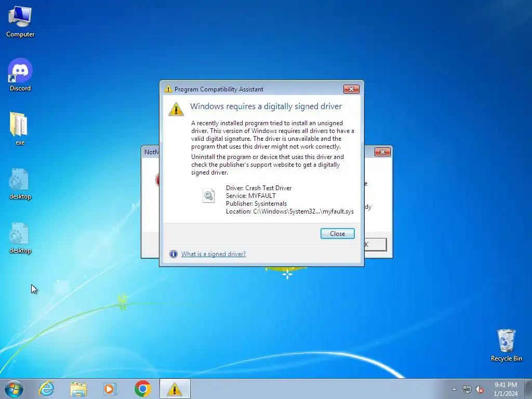Open the 'What is a signed driver?' link
The height and width of the screenshot is (399, 532).
click(x=214, y=254)
